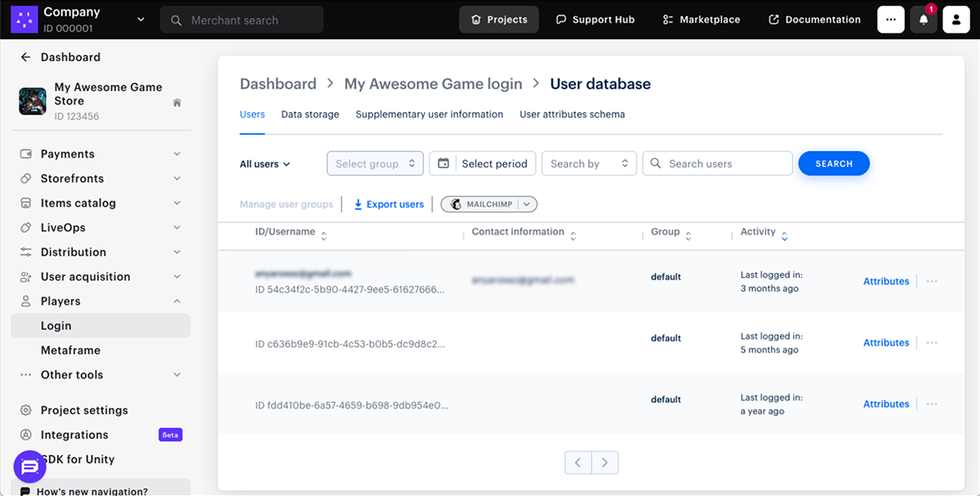Click the notifications bell icon
The width and height of the screenshot is (980, 496).
click(924, 20)
